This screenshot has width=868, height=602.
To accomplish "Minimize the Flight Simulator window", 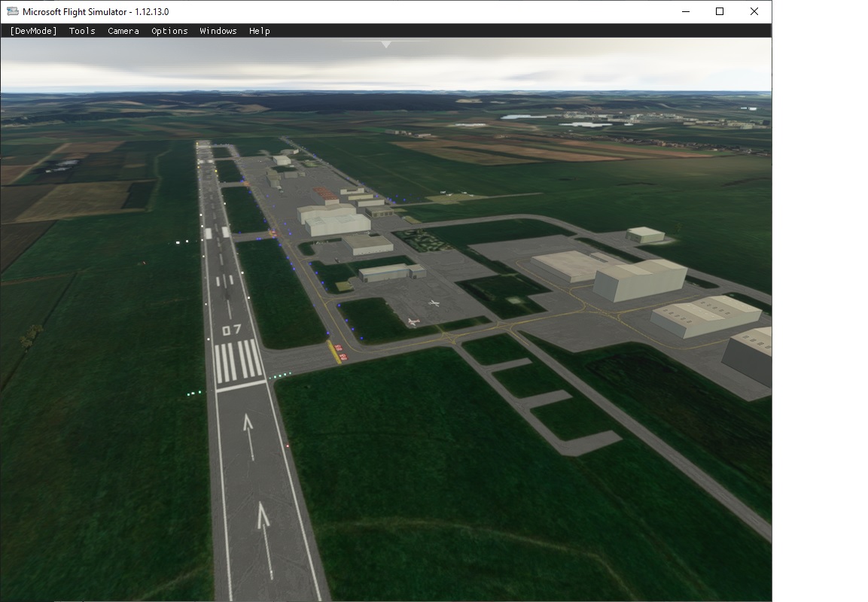I will click(x=686, y=11).
